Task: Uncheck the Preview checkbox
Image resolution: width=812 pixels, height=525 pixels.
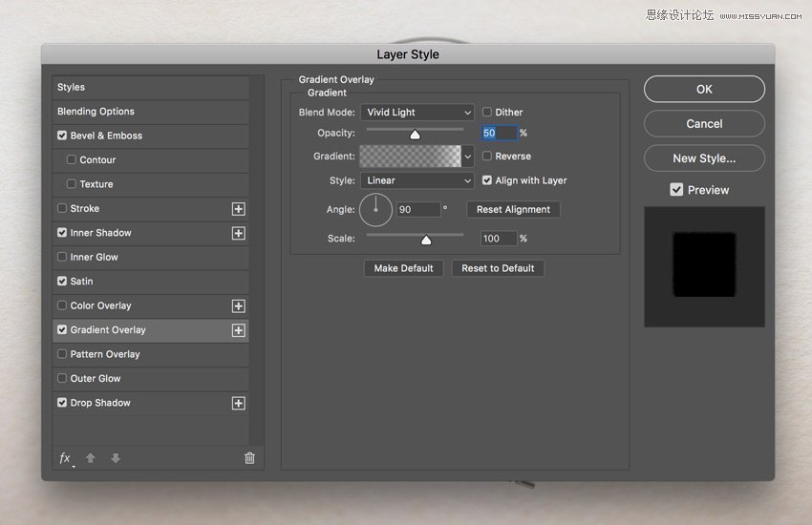Action: coord(676,190)
